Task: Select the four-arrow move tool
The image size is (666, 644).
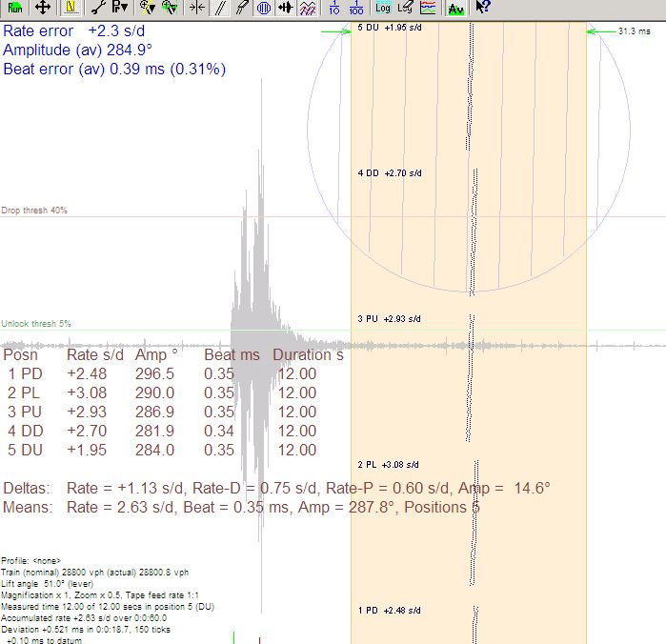Action: point(43,8)
